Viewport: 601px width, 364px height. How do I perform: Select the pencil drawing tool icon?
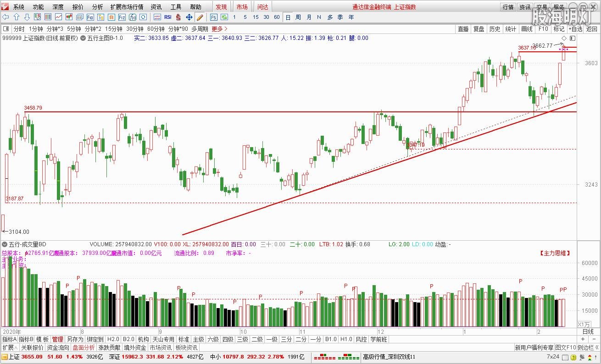[200, 17]
